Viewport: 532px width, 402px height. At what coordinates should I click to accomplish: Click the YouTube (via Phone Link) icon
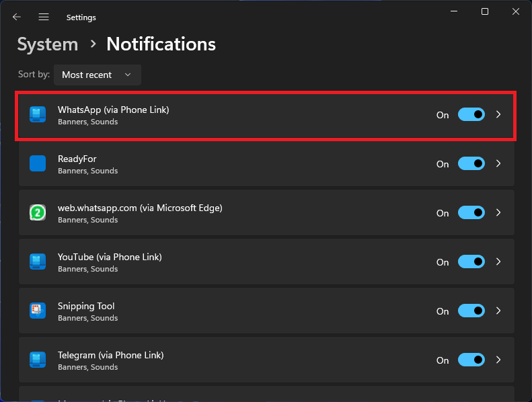38,262
